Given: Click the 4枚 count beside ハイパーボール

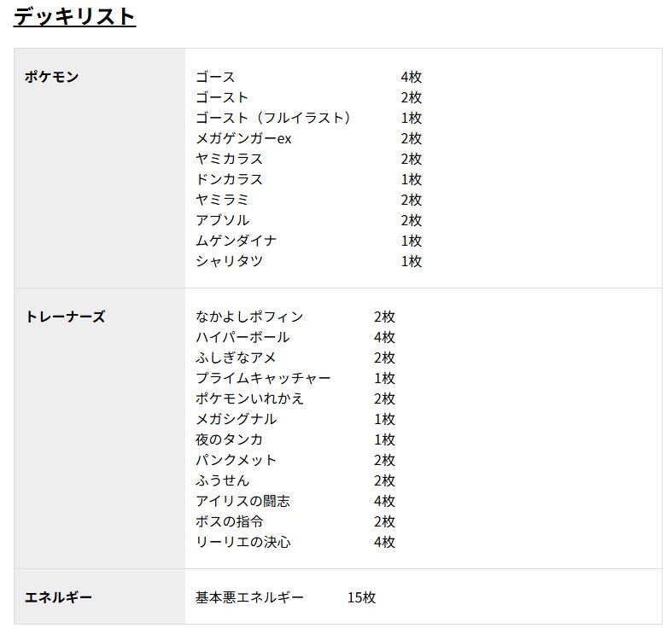Looking at the screenshot, I should click(384, 337).
